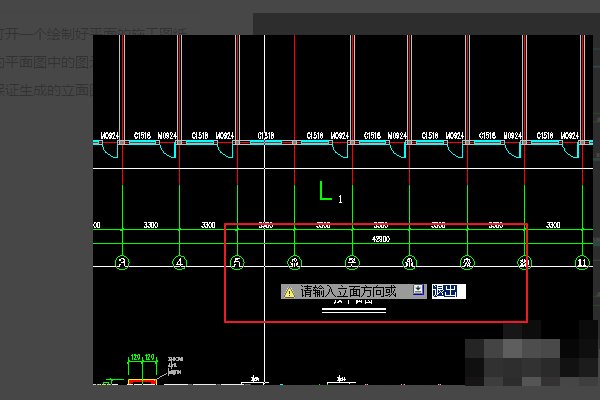This screenshot has width=600, height=400.
Task: Click the red rectangle block at bottom-left
Action: pyautogui.click(x=142, y=381)
